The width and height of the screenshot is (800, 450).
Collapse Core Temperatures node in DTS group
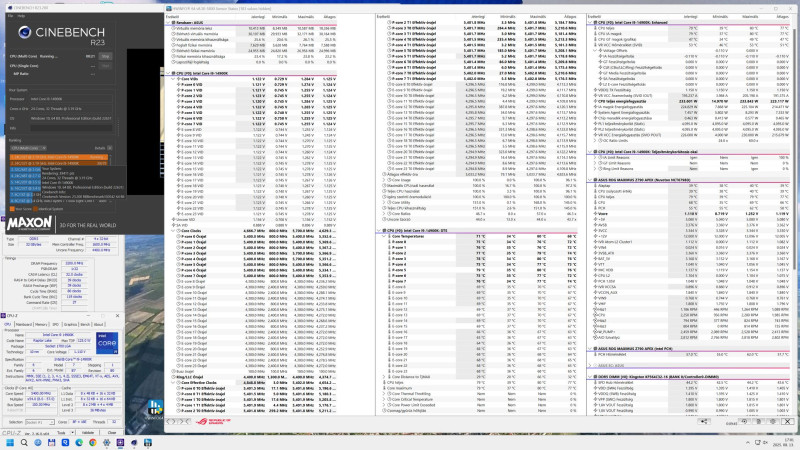(x=385, y=236)
